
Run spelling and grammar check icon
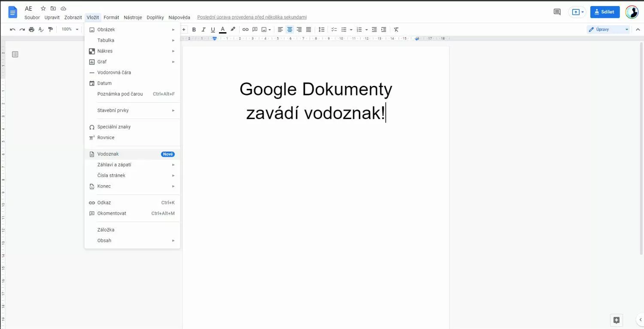point(41,30)
